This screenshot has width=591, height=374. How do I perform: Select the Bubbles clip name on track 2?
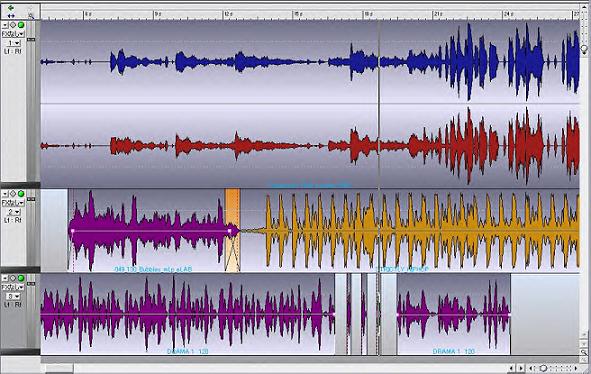(x=153, y=269)
